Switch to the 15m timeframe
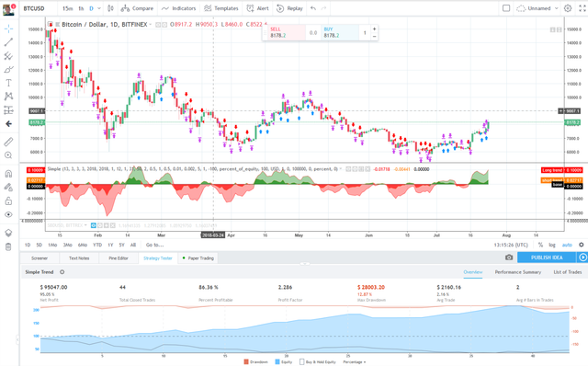Image resolution: width=588 pixels, height=366 pixels. coord(67,8)
